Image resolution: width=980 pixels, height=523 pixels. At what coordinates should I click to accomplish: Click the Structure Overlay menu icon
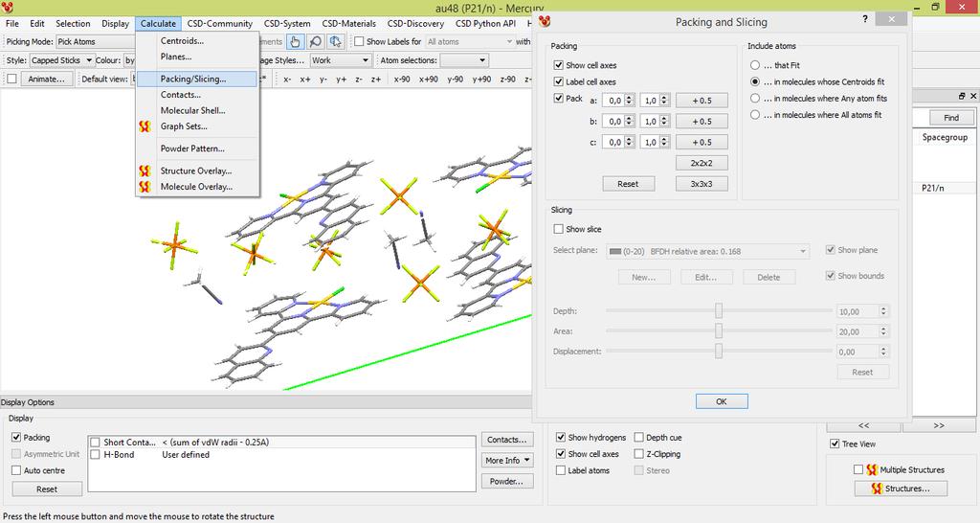tap(145, 171)
